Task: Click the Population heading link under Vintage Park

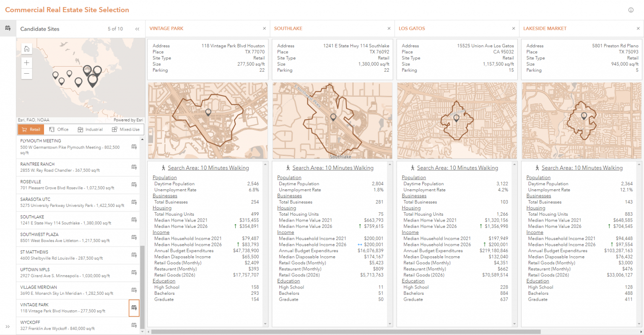Action: [164, 177]
